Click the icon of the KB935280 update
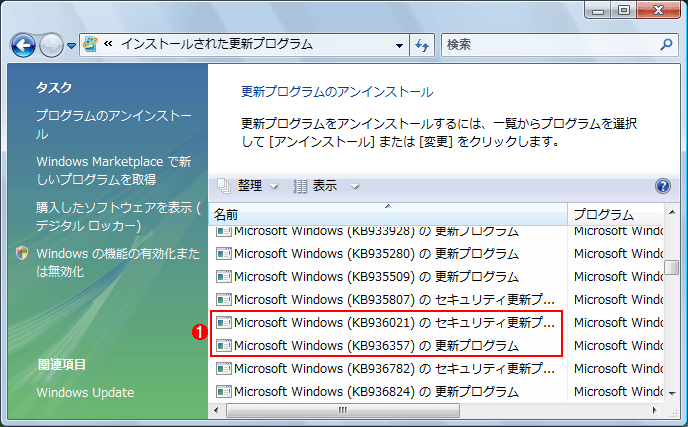 224,254
